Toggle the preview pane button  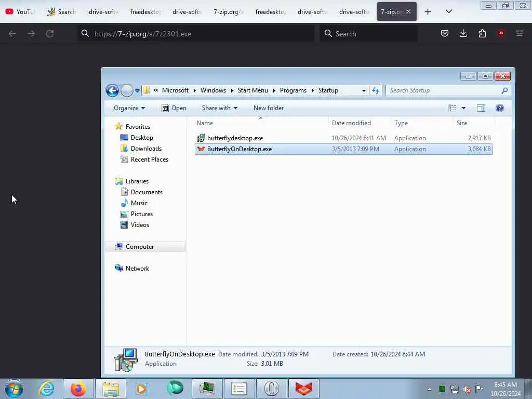(481, 108)
